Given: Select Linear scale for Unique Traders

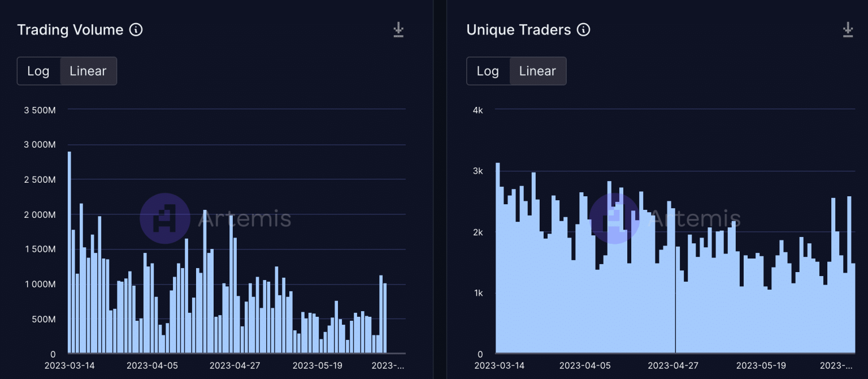Looking at the screenshot, I should click(x=537, y=71).
